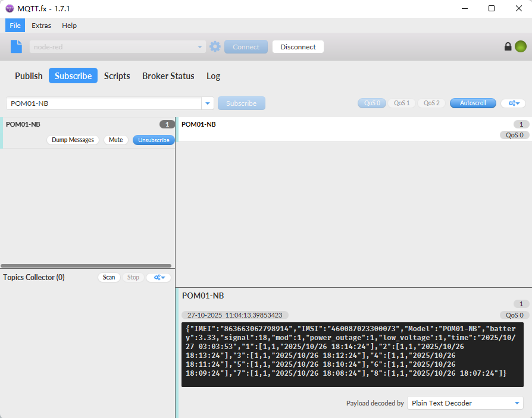Click the JSON payload text area
Image resolution: width=532 pixels, height=418 pixels.
tap(352, 354)
